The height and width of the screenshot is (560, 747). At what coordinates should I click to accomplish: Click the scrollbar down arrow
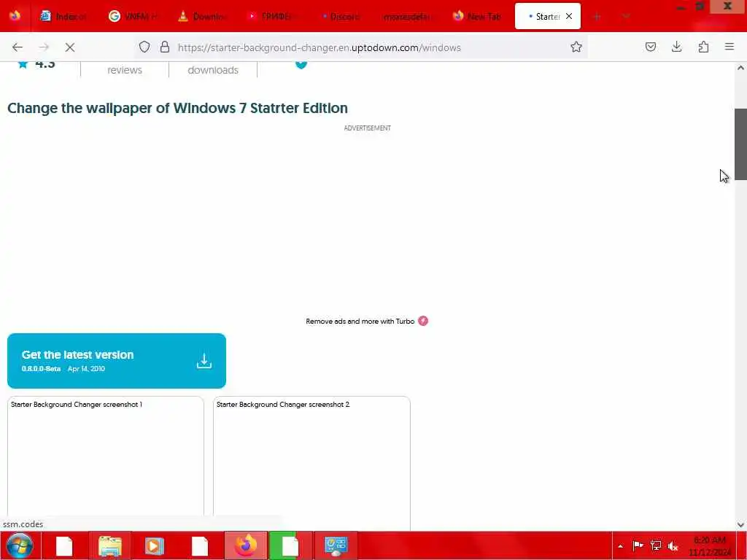click(x=740, y=525)
